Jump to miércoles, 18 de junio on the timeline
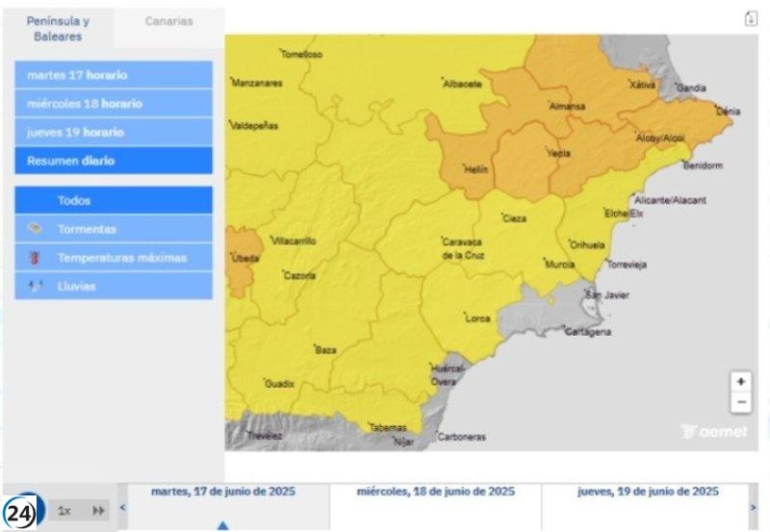This screenshot has height=532, width=770. [x=435, y=492]
